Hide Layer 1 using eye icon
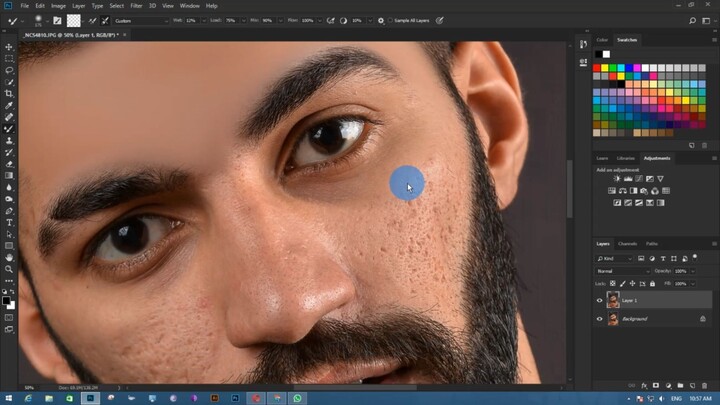 click(x=600, y=300)
